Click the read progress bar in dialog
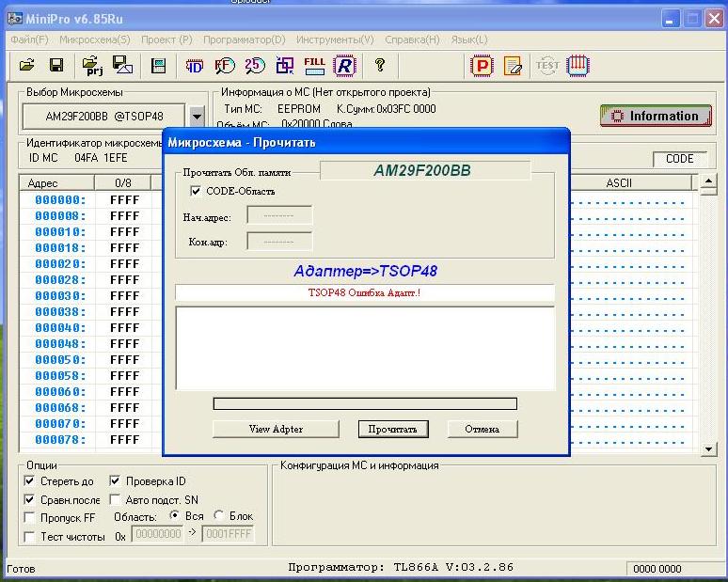728x582 pixels. (365, 403)
